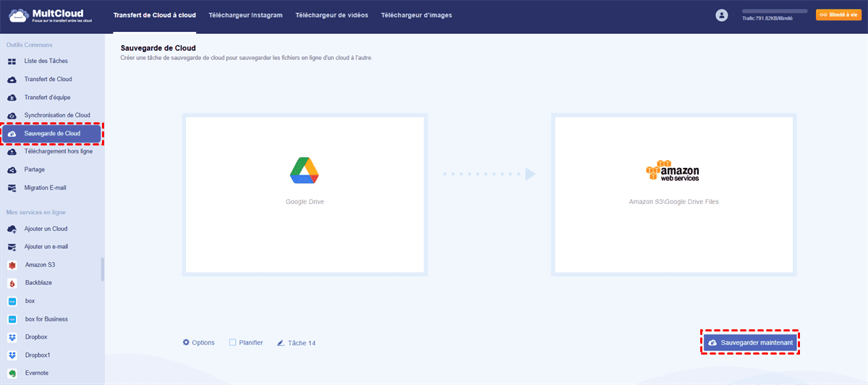Click the box for Business label
The width and height of the screenshot is (868, 385).
point(46,319)
